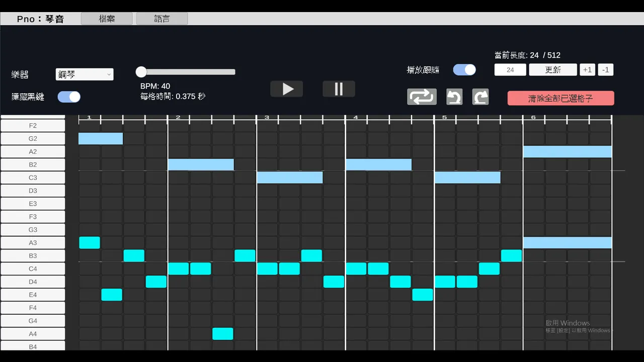Click the G4 piano key label
This screenshot has height=362, width=644.
click(x=33, y=321)
